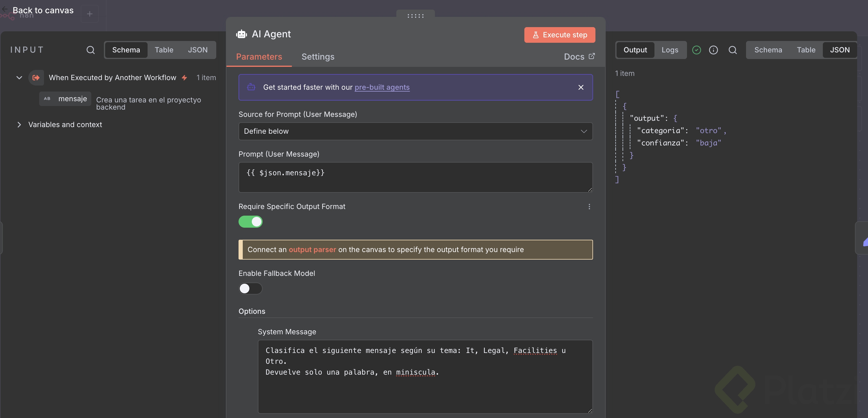Viewport: 868px width, 418px height.
Task: Click the input panel search icon
Action: pyautogui.click(x=90, y=50)
